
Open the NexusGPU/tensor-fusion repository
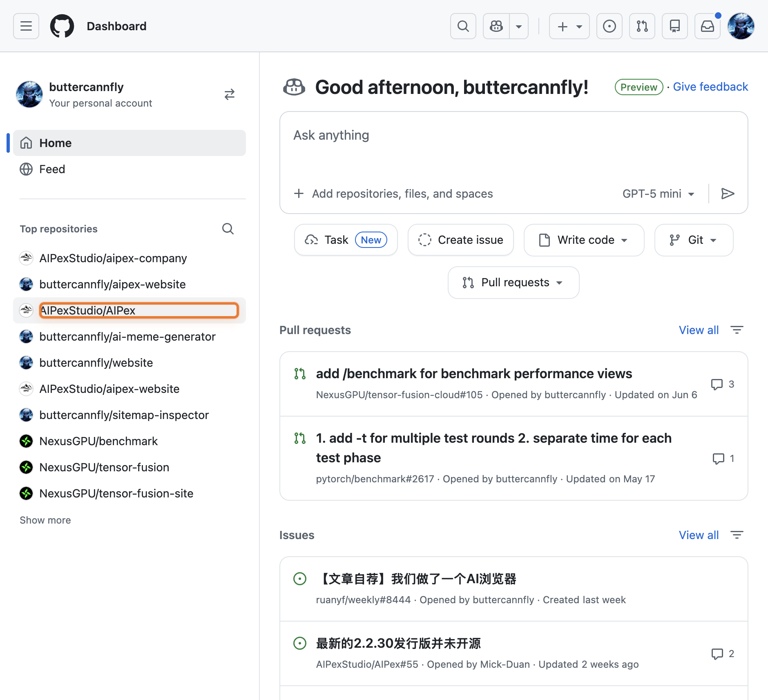(x=104, y=467)
